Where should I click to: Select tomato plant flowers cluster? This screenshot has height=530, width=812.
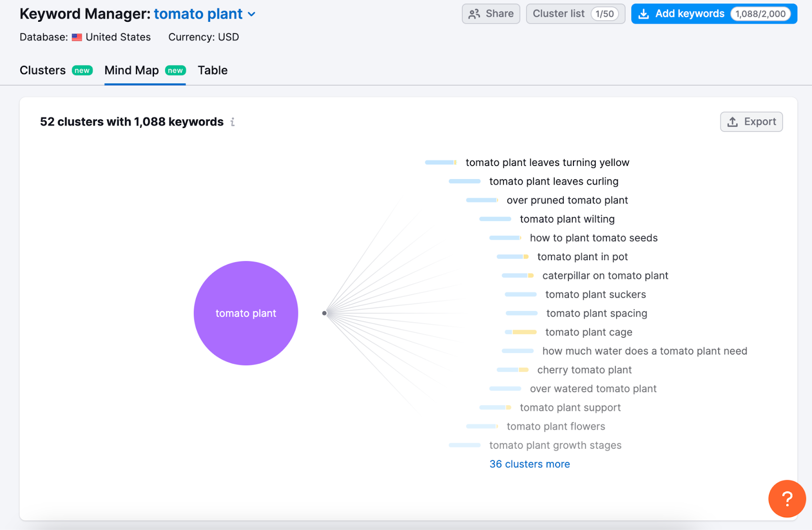pyautogui.click(x=556, y=427)
